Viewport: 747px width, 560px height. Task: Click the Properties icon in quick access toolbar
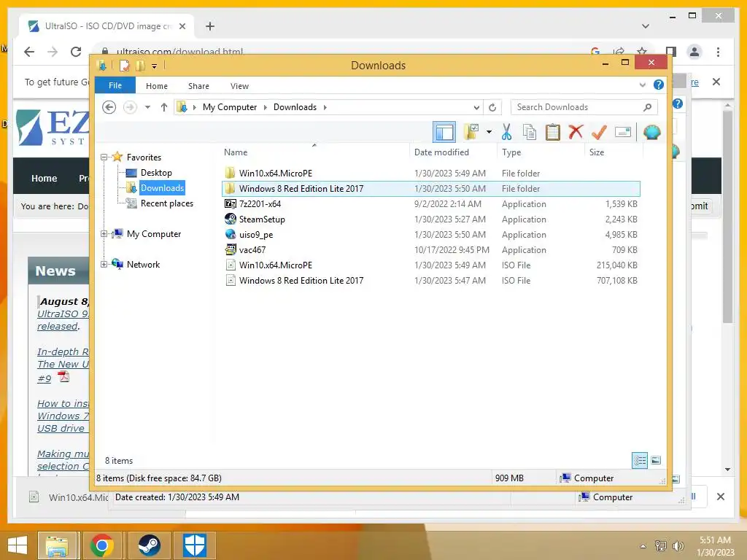click(124, 65)
